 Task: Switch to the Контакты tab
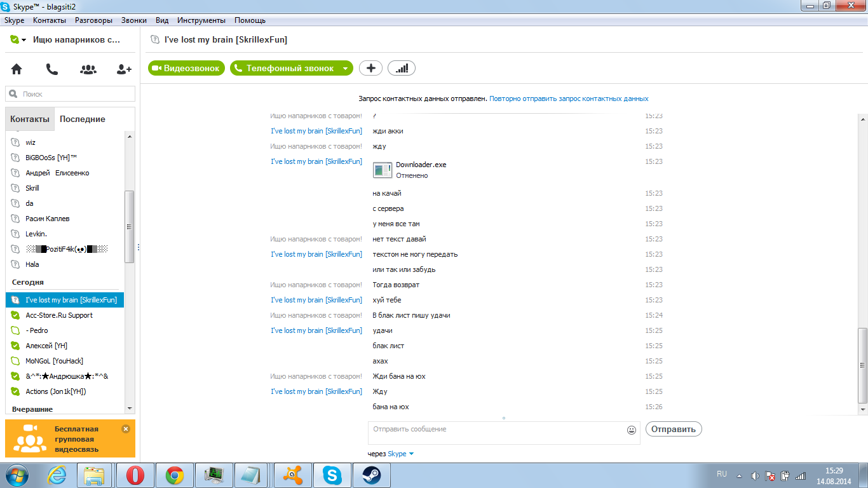coord(29,119)
